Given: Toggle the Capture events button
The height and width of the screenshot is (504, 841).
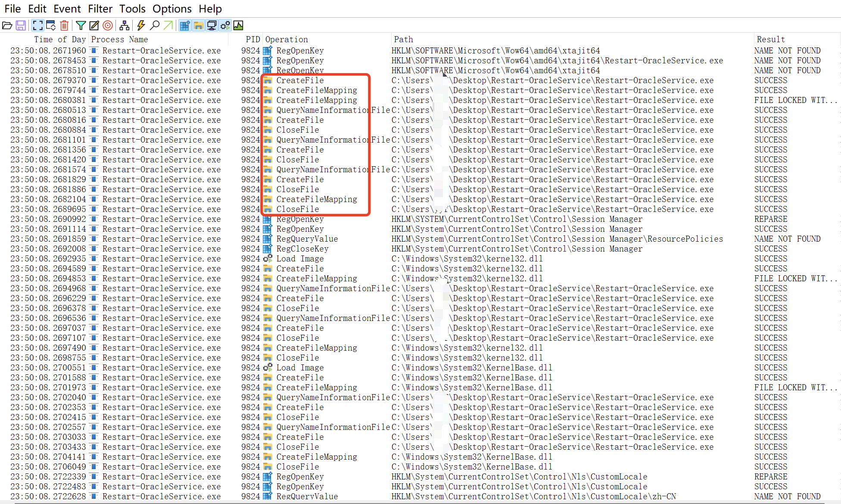Looking at the screenshot, I should 37,26.
